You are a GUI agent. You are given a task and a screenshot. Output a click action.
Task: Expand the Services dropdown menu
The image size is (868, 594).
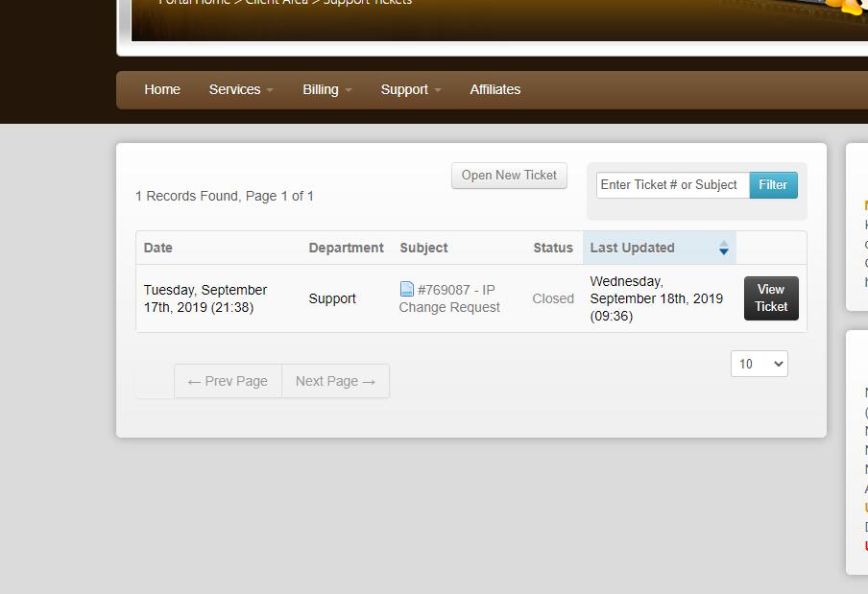tap(241, 89)
